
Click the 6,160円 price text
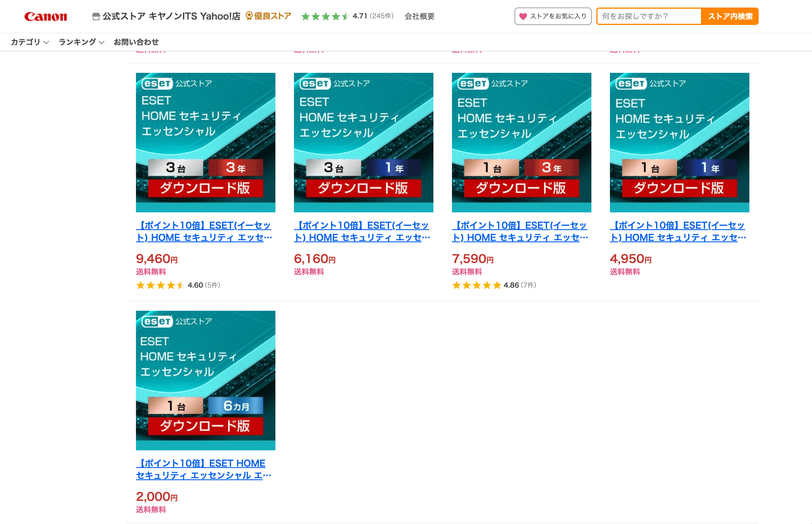(x=315, y=259)
